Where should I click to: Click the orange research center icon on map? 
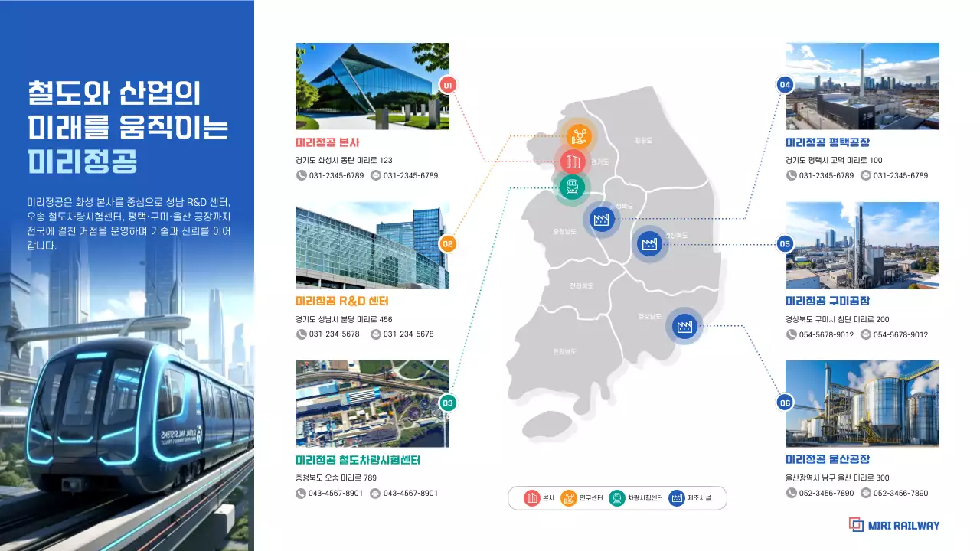579,136
